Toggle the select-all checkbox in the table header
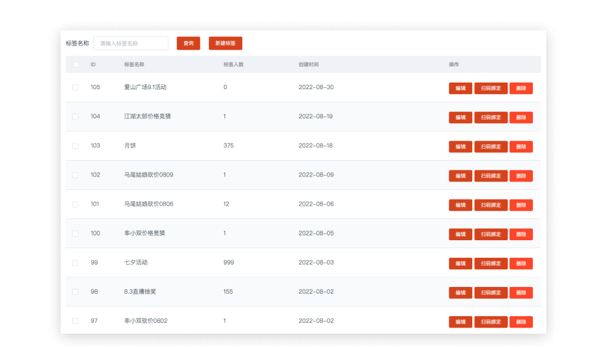This screenshot has height=364, width=607. [x=75, y=64]
